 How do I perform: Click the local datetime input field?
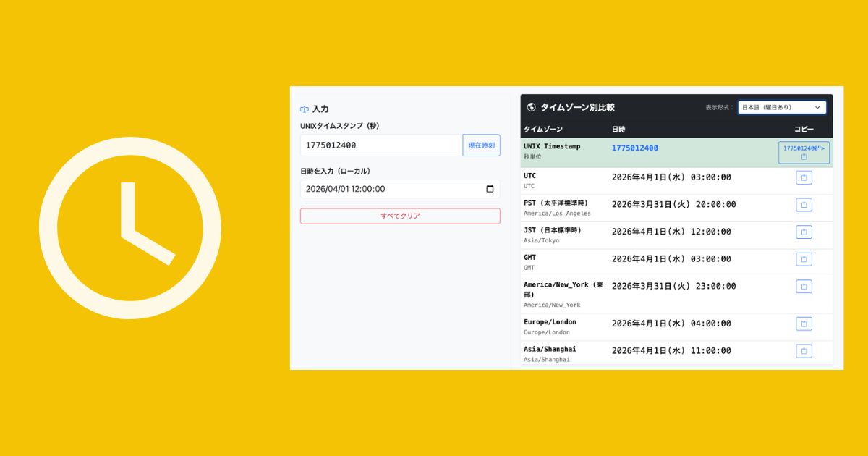(391, 189)
